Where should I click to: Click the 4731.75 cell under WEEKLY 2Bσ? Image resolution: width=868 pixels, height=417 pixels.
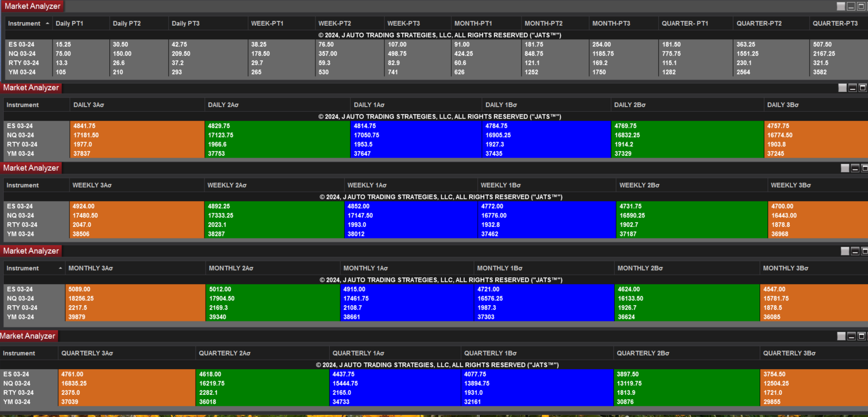pyautogui.click(x=692, y=206)
